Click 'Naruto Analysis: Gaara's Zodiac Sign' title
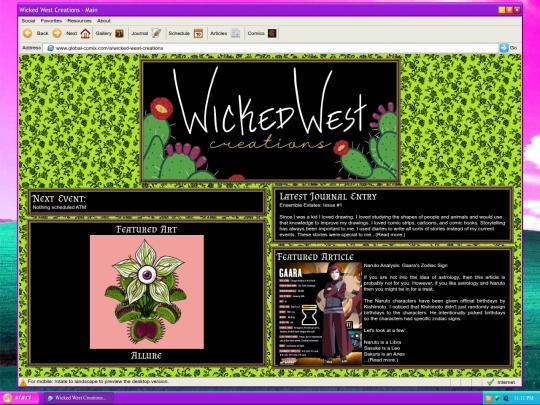This screenshot has width=540, height=405. coord(406,266)
